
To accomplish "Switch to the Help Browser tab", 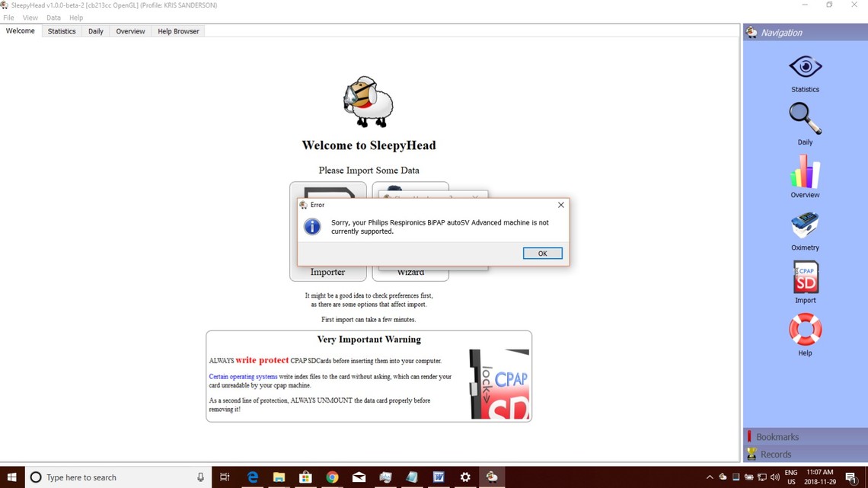I will point(178,31).
